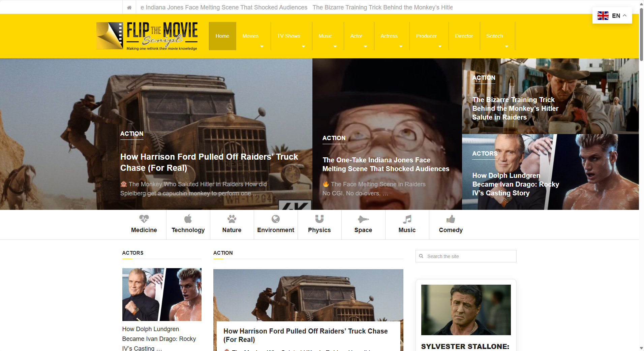This screenshot has width=644, height=351.
Task: Click ACTION tag above the face melting headline
Action: (x=334, y=138)
